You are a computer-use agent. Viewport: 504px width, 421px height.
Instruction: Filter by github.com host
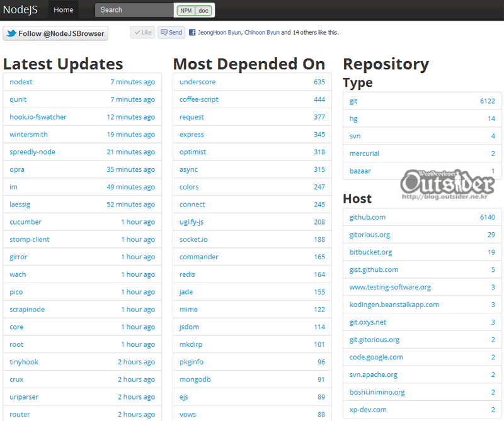tap(367, 217)
